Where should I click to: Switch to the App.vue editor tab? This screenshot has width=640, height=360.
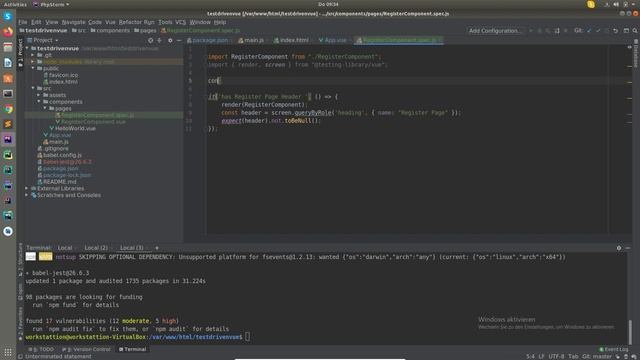[335, 40]
